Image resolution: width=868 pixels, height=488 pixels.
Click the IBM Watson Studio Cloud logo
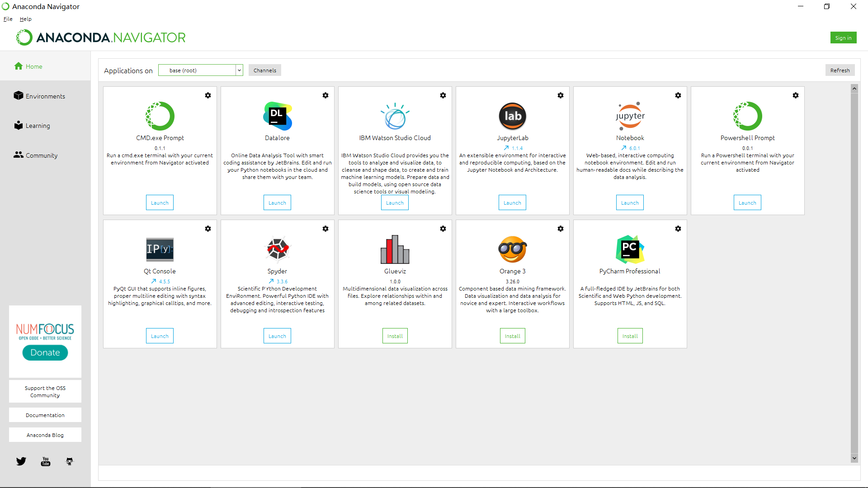395,116
